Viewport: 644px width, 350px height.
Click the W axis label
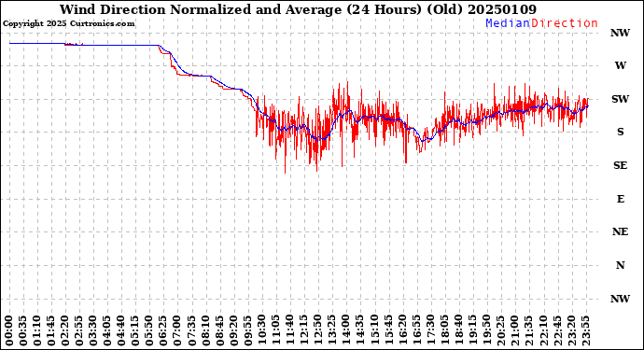pyautogui.click(x=620, y=65)
